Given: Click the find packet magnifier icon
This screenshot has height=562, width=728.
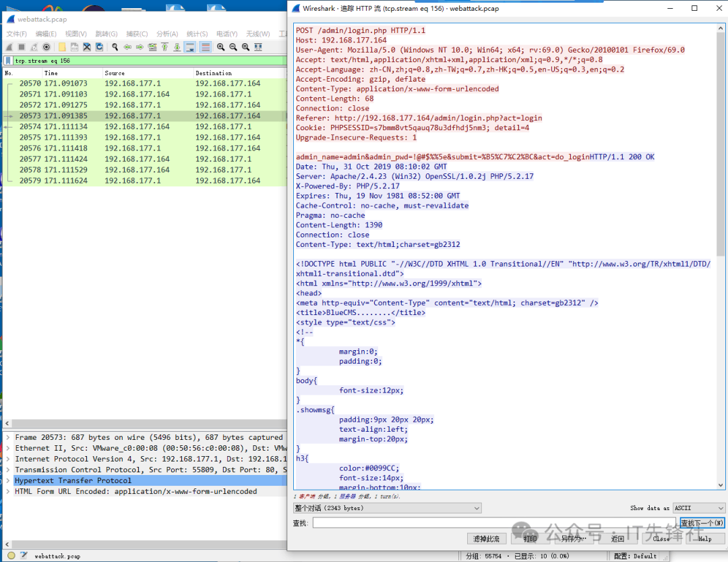Looking at the screenshot, I should click(115, 47).
